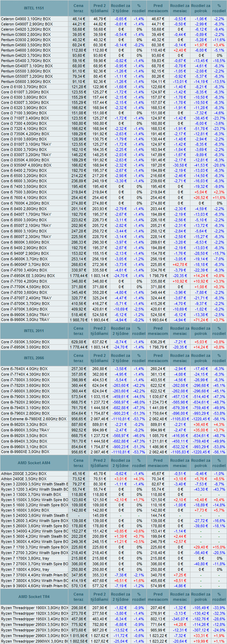This screenshot has width=227, height=644.
Task: Click Core i3 7350K 4,20GHz BOX row name
Action: (x=25, y=134)
